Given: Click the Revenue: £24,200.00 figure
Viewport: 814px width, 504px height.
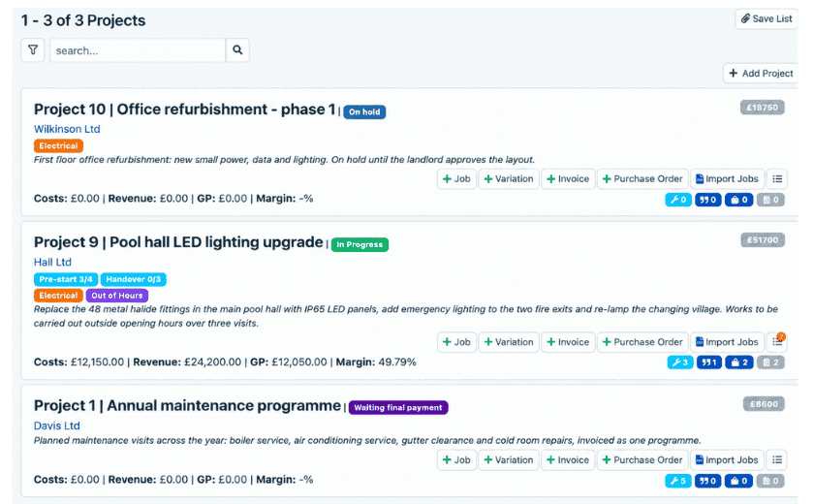Looking at the screenshot, I should point(187,362).
